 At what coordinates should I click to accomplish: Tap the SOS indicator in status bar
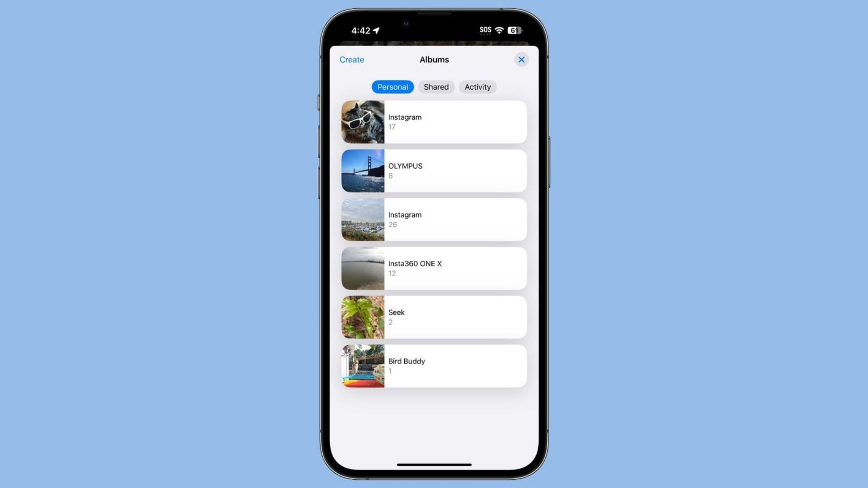[x=484, y=30]
